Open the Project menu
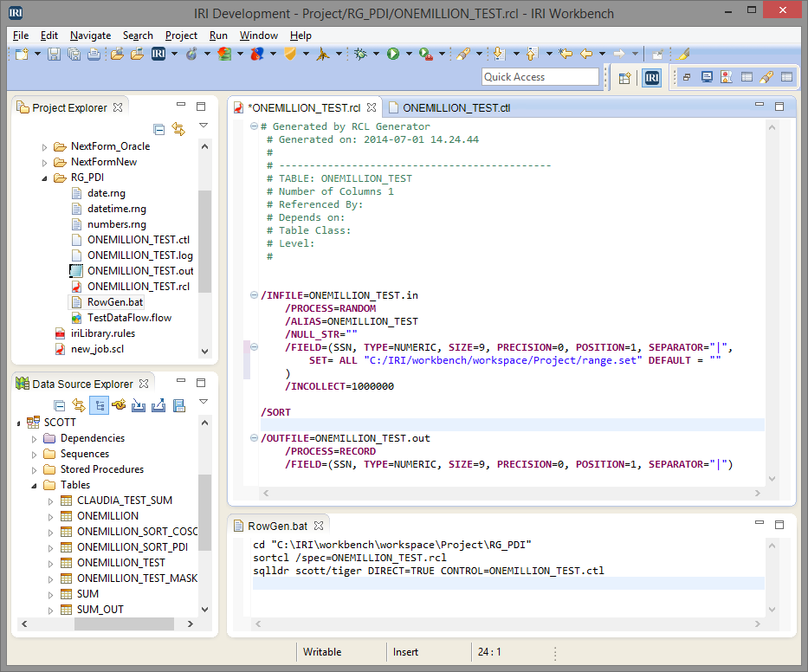This screenshot has height=672, width=808. [x=181, y=36]
